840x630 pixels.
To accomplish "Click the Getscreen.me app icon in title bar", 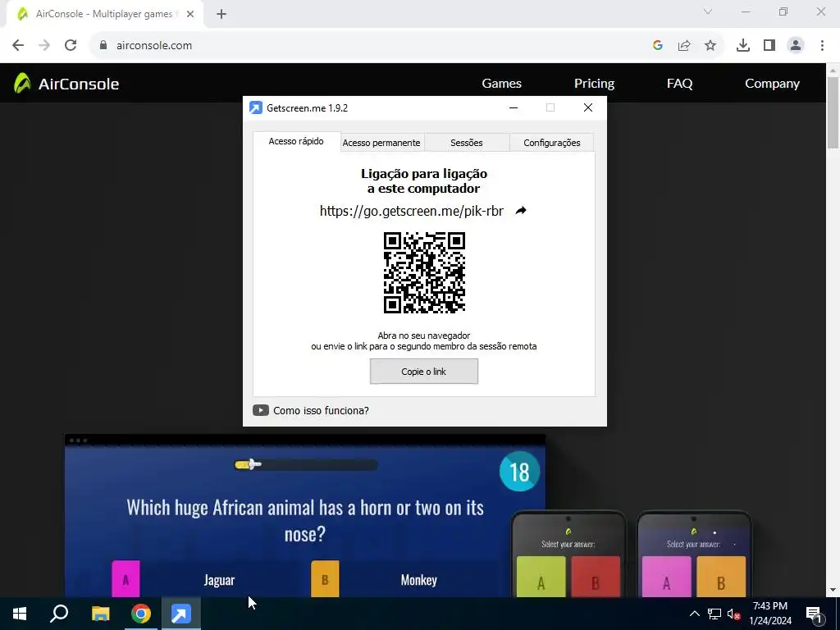I will 256,107.
